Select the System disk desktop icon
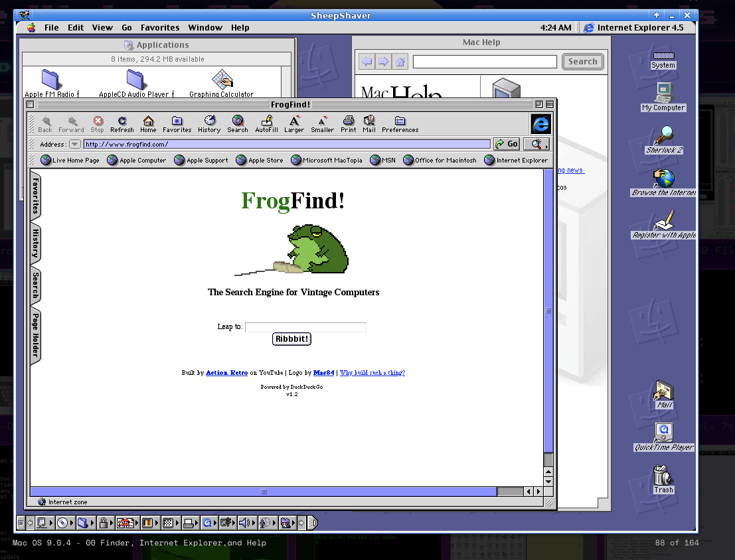 pyautogui.click(x=663, y=60)
